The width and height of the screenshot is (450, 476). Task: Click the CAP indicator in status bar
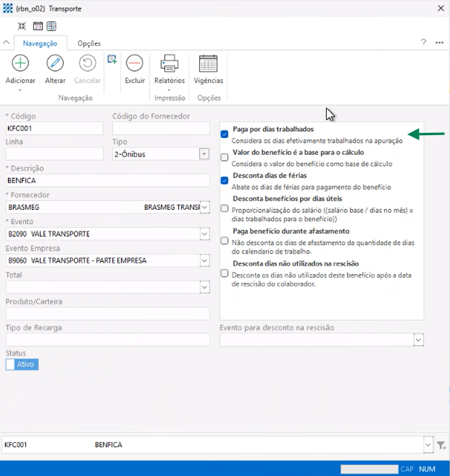[407, 469]
